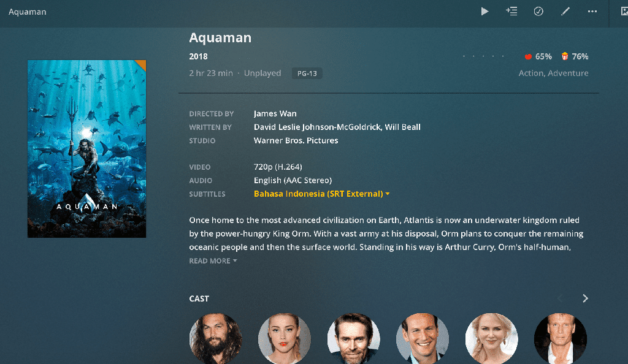The image size is (628, 364).
Task: Set a star rating using the dots
Action: 483,56
